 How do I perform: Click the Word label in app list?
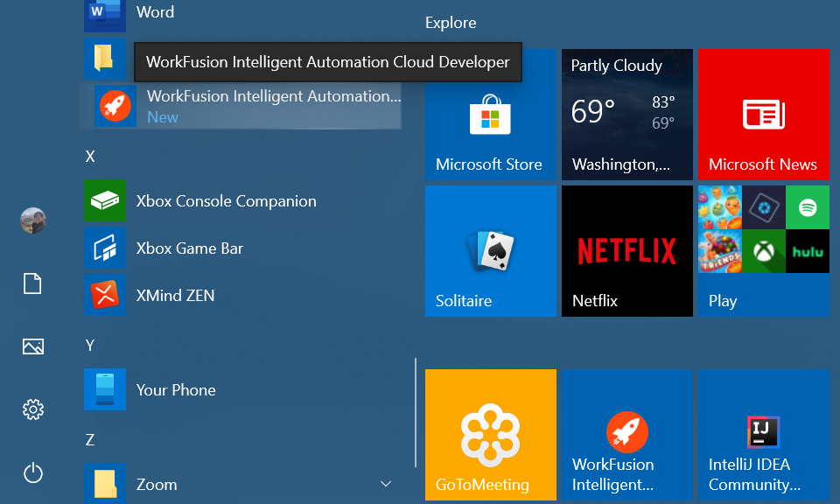click(x=156, y=11)
